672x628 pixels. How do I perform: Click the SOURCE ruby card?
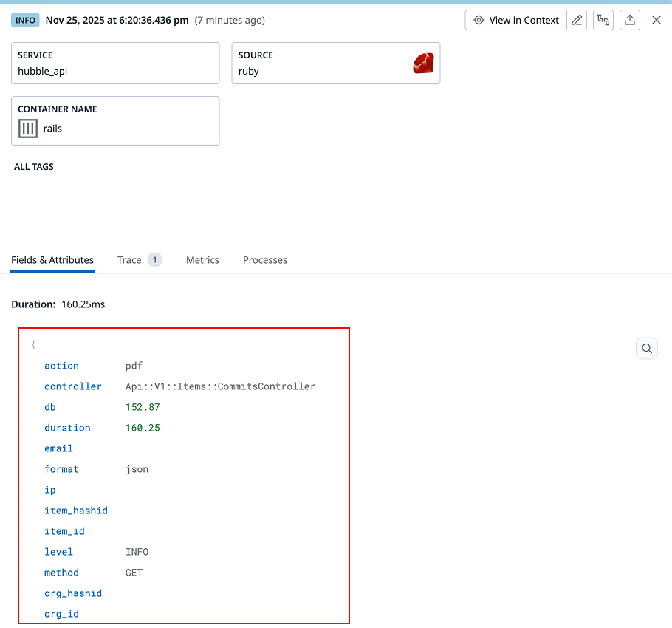coord(336,63)
